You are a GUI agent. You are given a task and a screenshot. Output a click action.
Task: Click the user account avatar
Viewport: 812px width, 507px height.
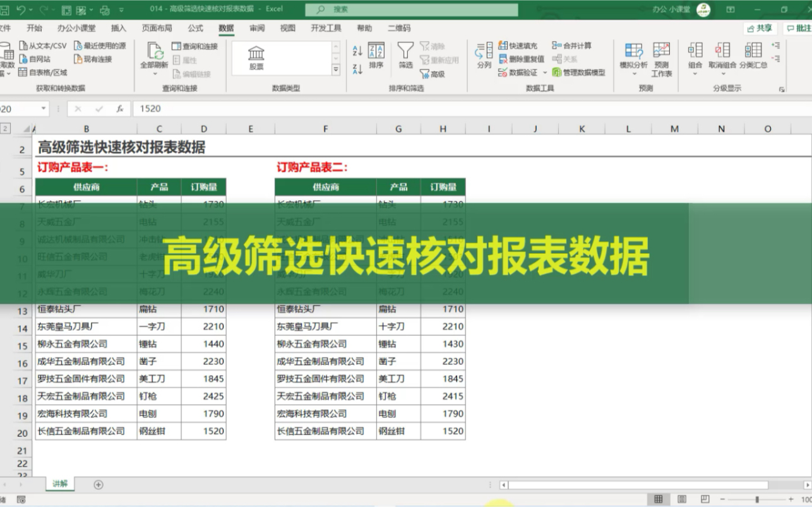pos(703,9)
